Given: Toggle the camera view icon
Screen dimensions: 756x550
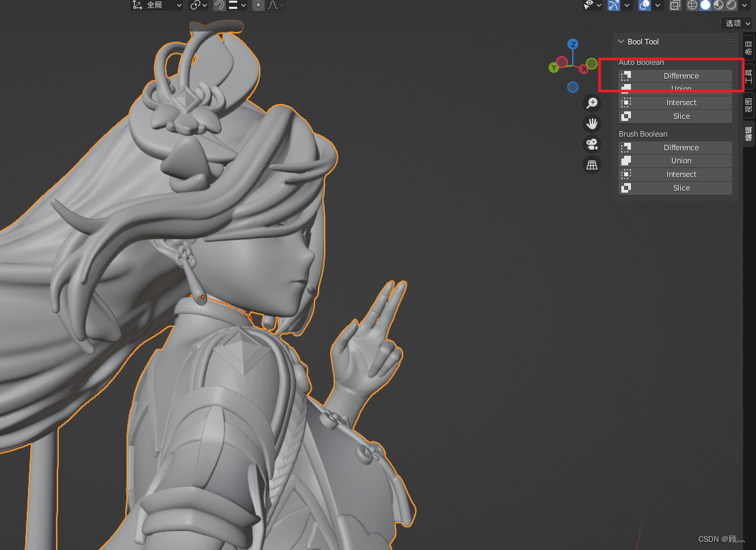Looking at the screenshot, I should tap(592, 144).
